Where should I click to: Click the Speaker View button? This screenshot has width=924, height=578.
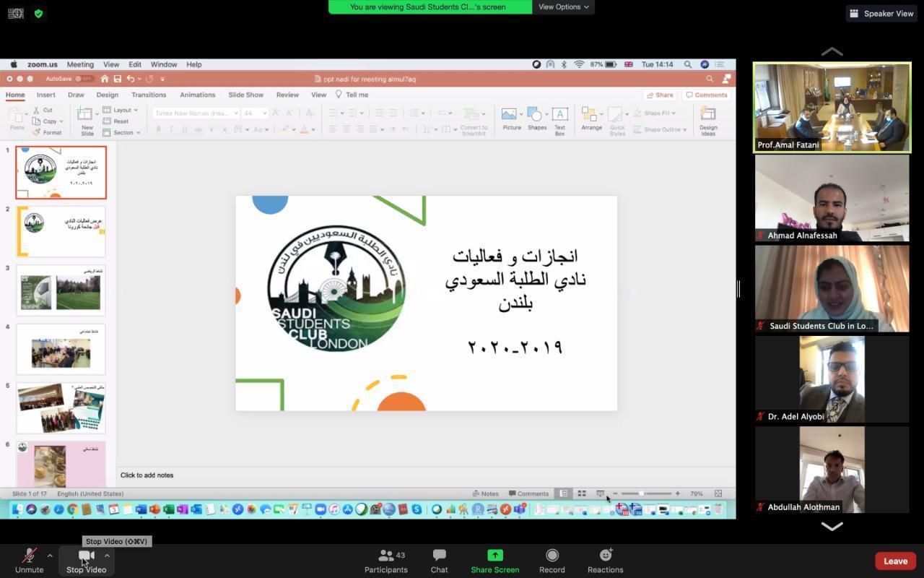pos(881,13)
